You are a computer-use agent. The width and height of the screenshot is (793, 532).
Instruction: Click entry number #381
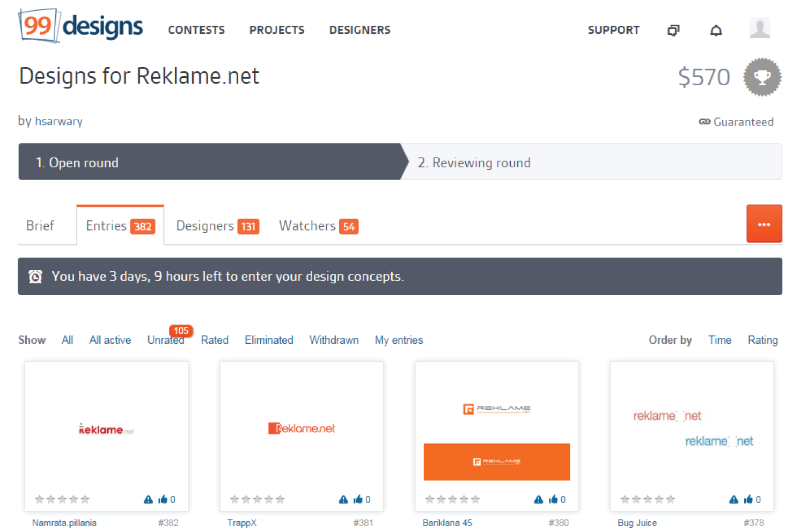pyautogui.click(x=363, y=523)
